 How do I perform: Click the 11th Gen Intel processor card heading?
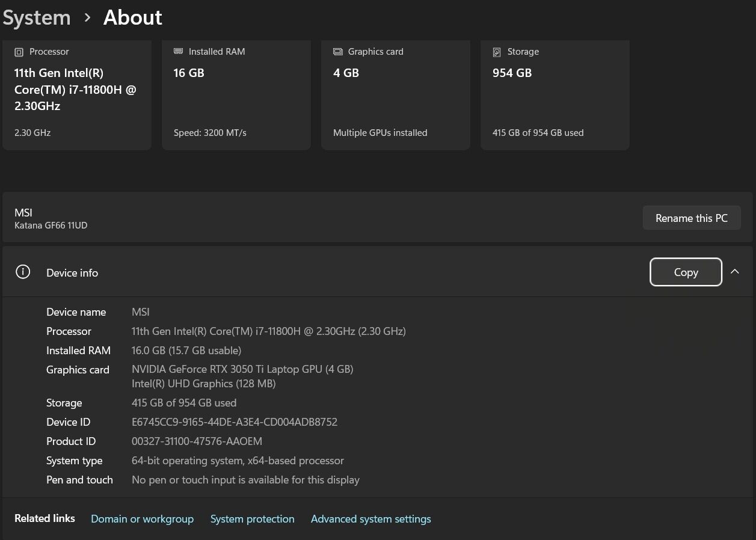click(x=75, y=90)
